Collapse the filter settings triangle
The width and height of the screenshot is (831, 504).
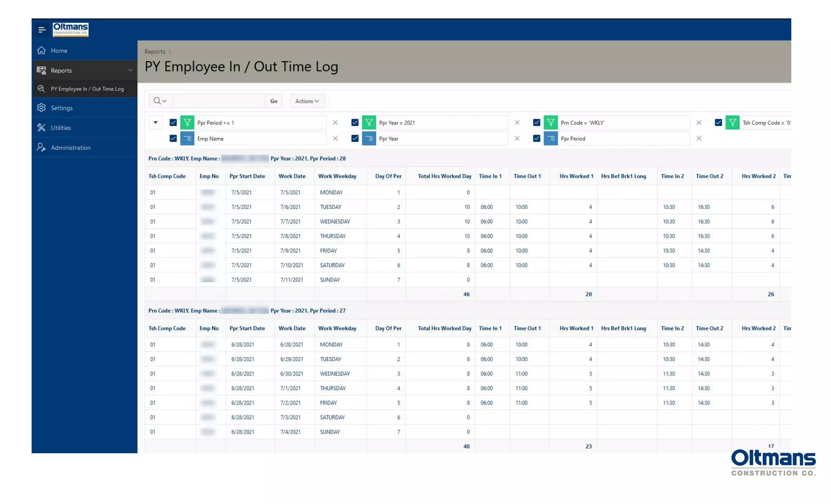pyautogui.click(x=155, y=122)
